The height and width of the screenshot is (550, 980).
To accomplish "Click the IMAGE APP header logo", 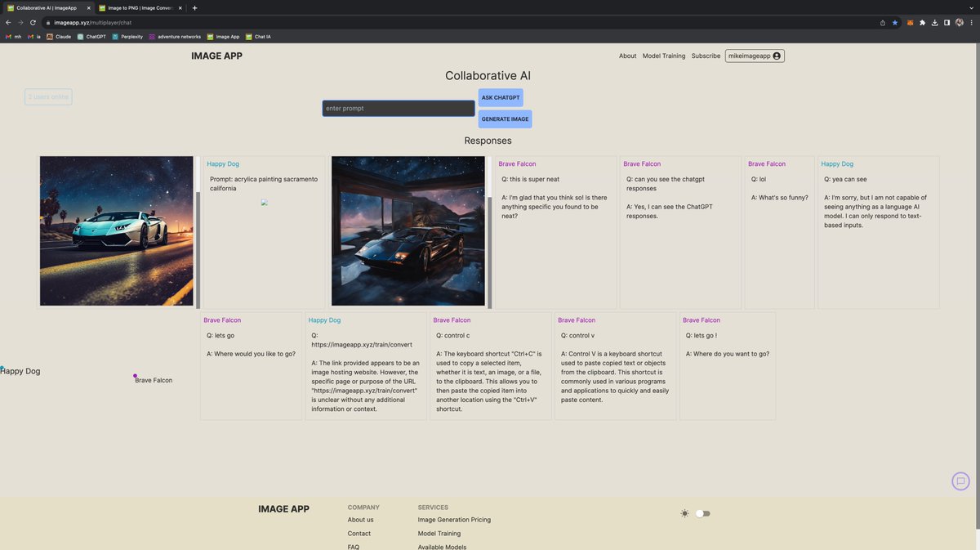I will (x=216, y=56).
